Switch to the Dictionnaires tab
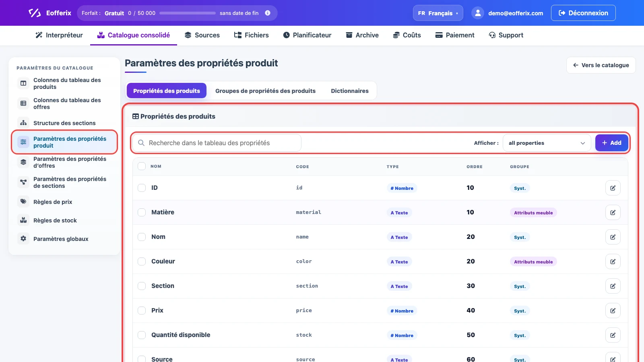The height and width of the screenshot is (362, 644). [x=350, y=90]
